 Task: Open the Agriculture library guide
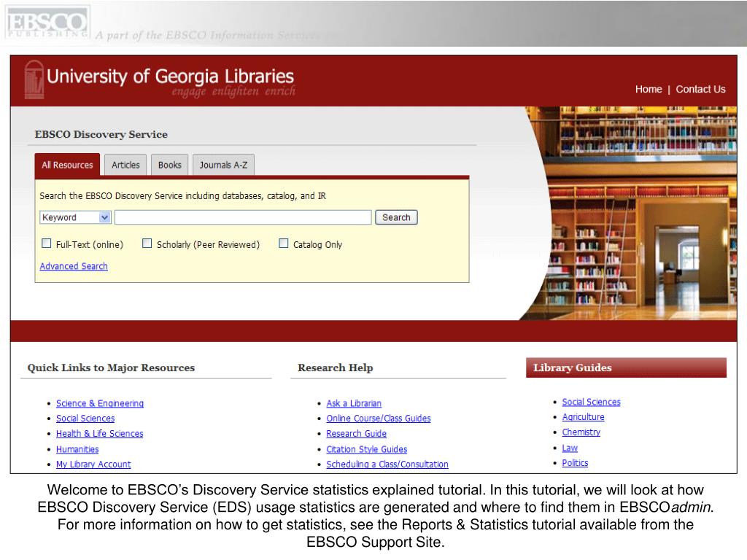(x=583, y=416)
